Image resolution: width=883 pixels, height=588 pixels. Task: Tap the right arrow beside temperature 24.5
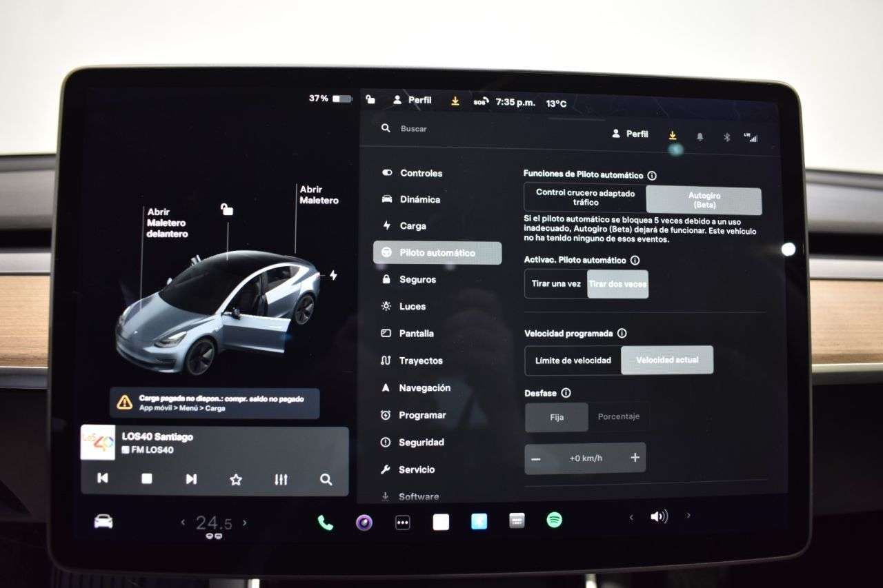pos(245,522)
